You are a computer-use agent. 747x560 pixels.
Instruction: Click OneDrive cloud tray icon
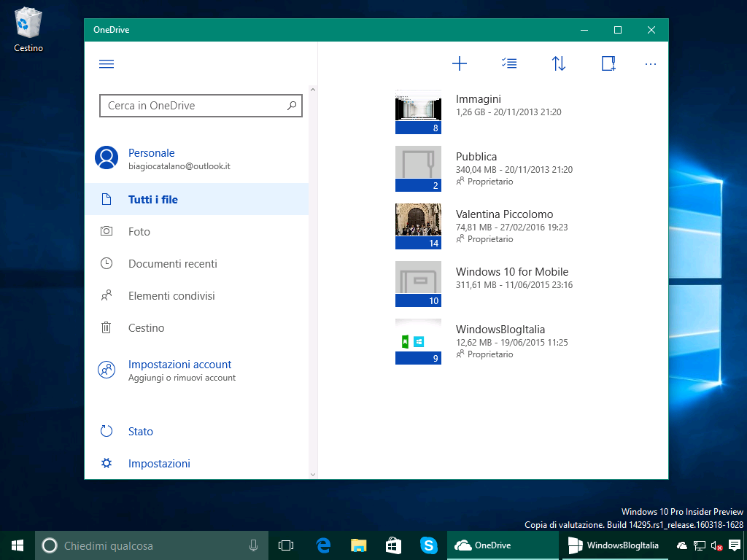tap(682, 545)
